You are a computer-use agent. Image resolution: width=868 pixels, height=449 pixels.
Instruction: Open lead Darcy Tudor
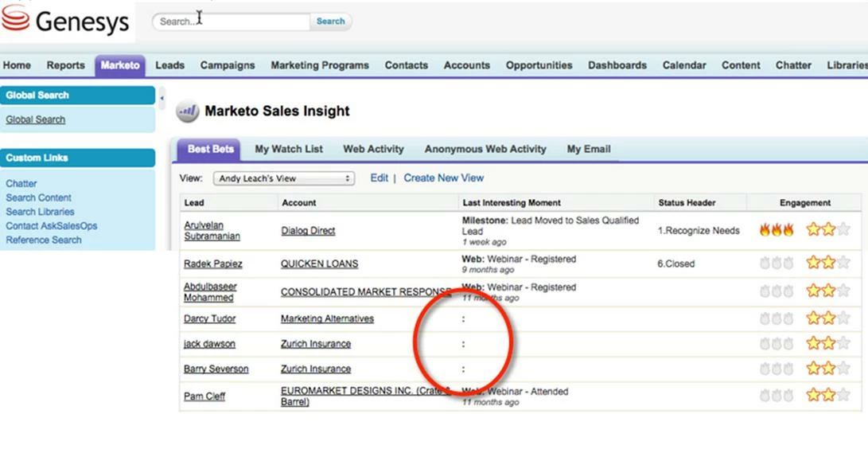click(210, 319)
